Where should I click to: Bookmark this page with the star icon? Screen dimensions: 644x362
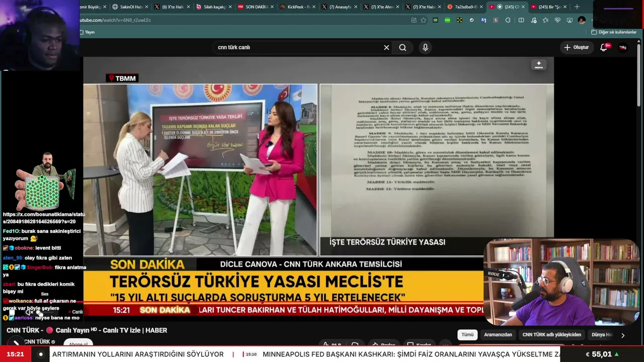[x=423, y=20]
